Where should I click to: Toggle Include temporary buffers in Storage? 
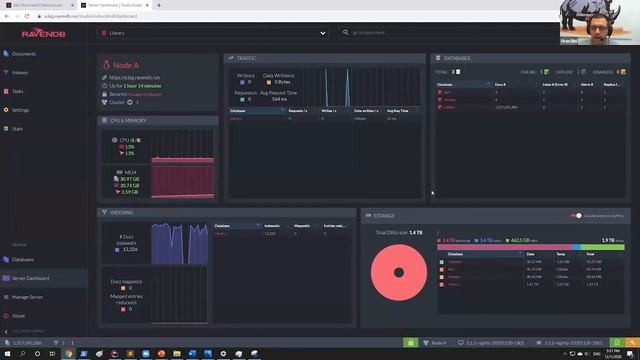coord(576,216)
